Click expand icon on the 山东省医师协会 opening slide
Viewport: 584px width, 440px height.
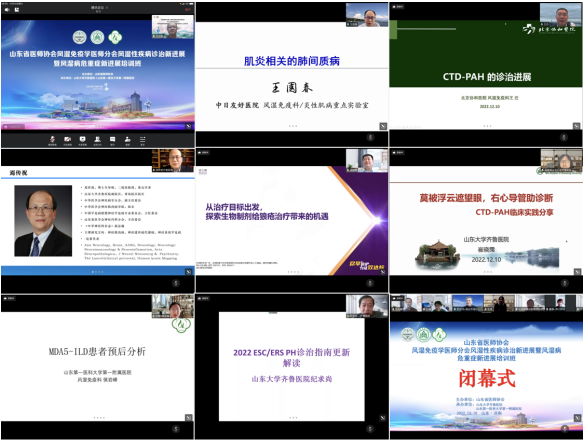coord(189,126)
